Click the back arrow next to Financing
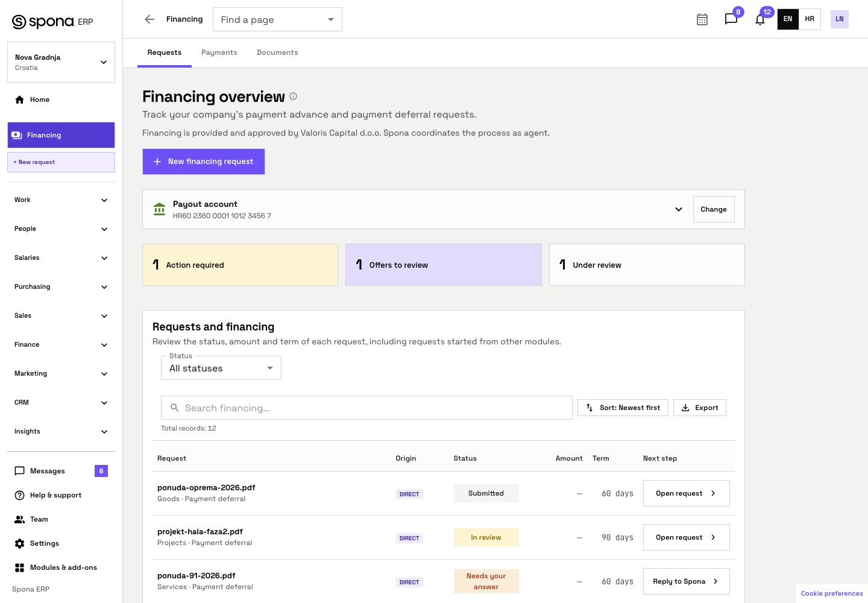This screenshot has width=868, height=603. click(x=149, y=19)
